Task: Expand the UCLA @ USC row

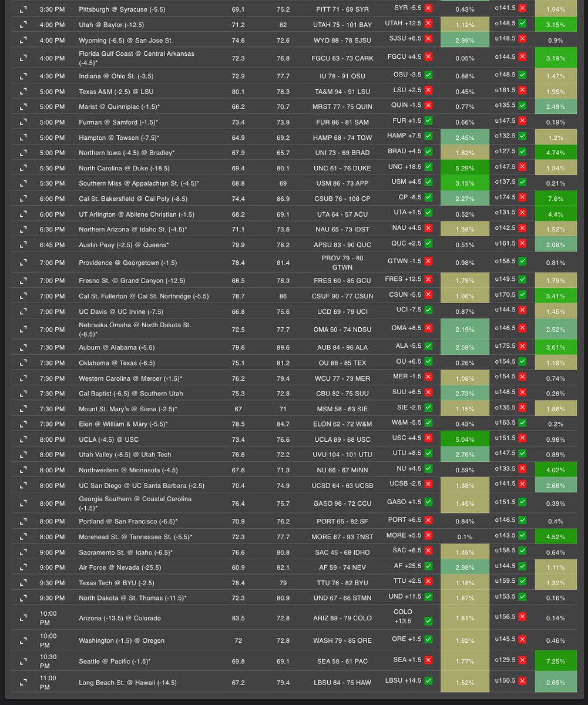Action: [x=23, y=439]
